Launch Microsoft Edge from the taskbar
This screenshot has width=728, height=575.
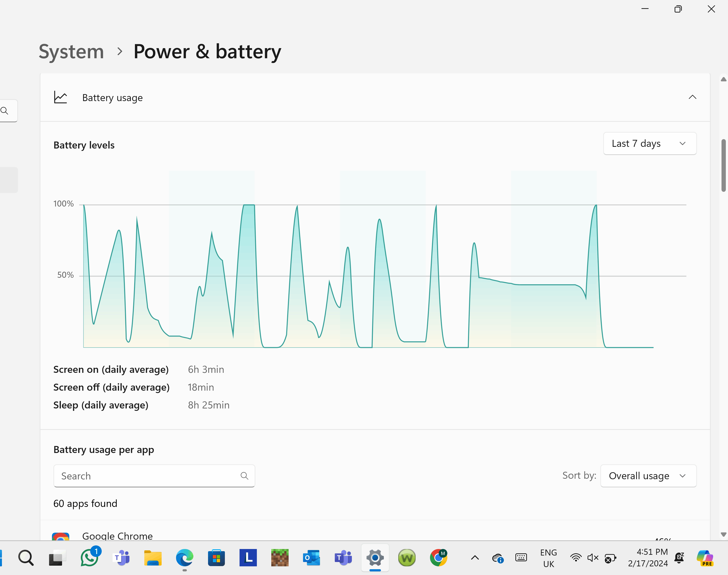(x=184, y=558)
